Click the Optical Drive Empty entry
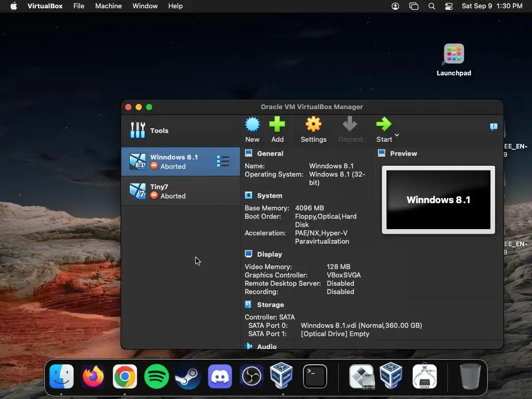This screenshot has width=532, height=399. coord(335,334)
